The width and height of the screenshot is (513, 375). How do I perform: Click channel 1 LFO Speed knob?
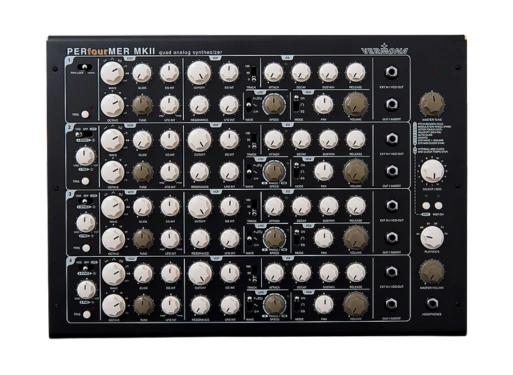(274, 105)
